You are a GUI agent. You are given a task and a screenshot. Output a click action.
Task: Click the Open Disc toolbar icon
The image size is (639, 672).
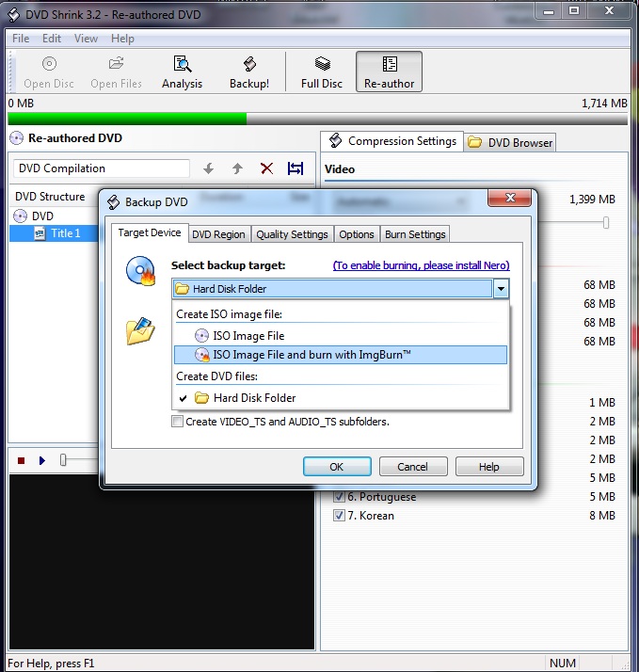49,72
